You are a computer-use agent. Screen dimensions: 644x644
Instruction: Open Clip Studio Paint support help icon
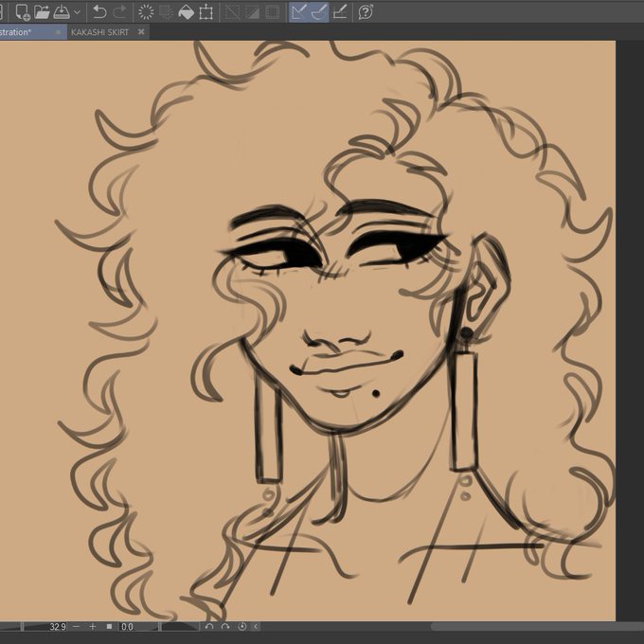click(366, 12)
